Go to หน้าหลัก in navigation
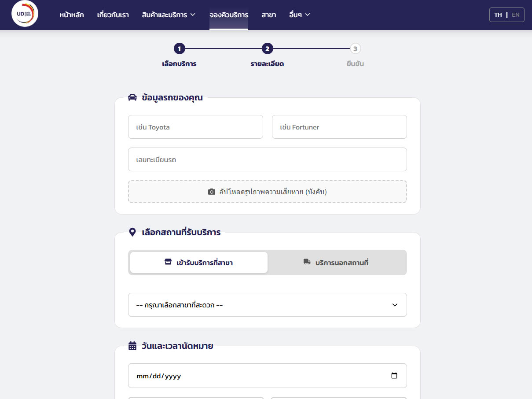Image resolution: width=532 pixels, height=399 pixels. point(72,15)
